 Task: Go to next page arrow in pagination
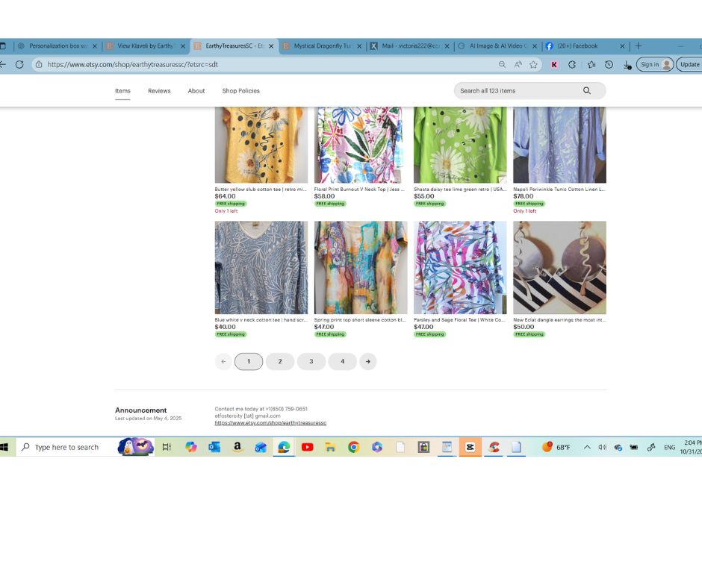(368, 362)
